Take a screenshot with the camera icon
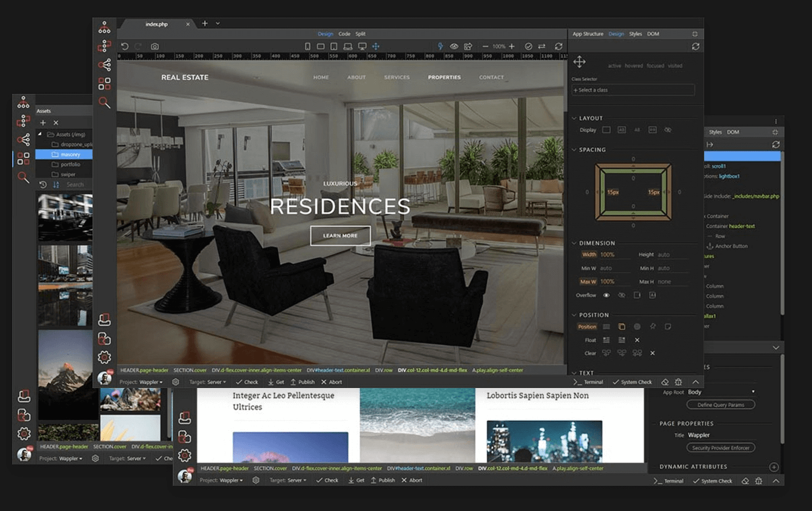812x511 pixels. pos(155,46)
